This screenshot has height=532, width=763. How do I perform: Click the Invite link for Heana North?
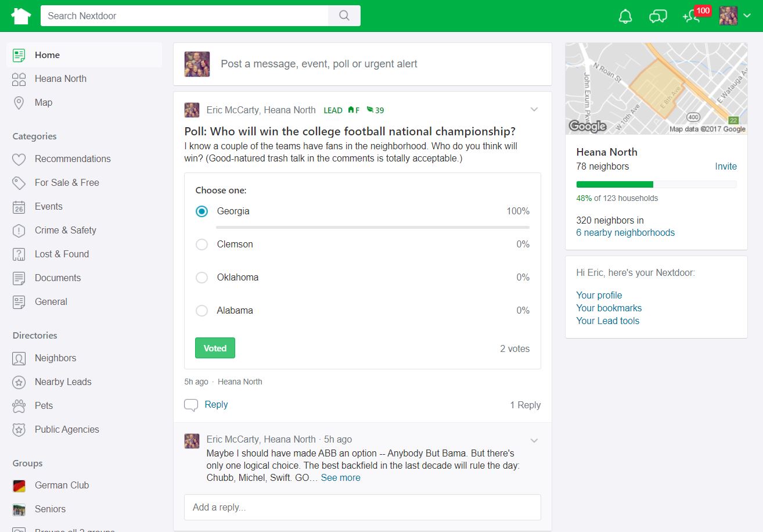(726, 166)
